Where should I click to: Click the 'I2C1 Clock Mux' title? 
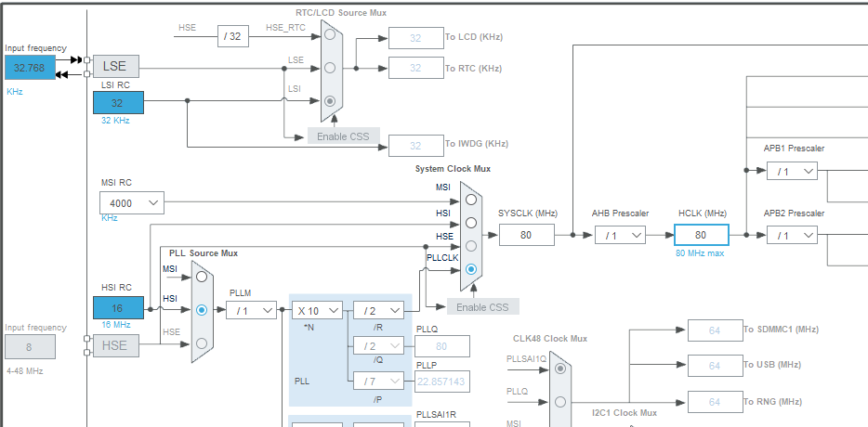pyautogui.click(x=625, y=413)
